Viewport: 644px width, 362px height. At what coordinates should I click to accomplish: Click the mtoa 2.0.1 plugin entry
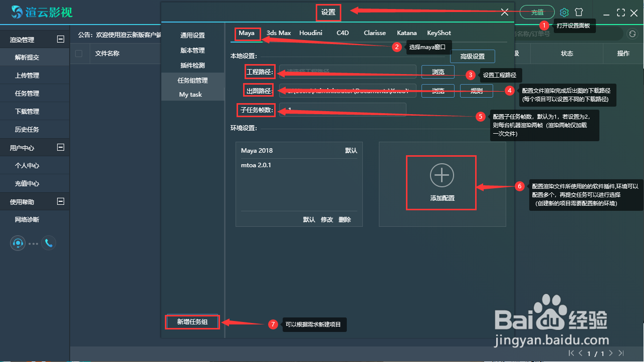coord(256,165)
